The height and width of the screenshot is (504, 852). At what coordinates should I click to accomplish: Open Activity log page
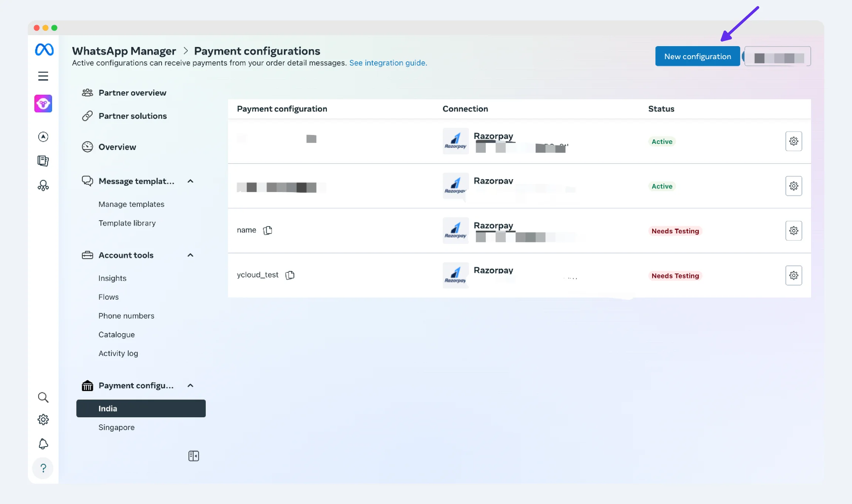tap(118, 353)
